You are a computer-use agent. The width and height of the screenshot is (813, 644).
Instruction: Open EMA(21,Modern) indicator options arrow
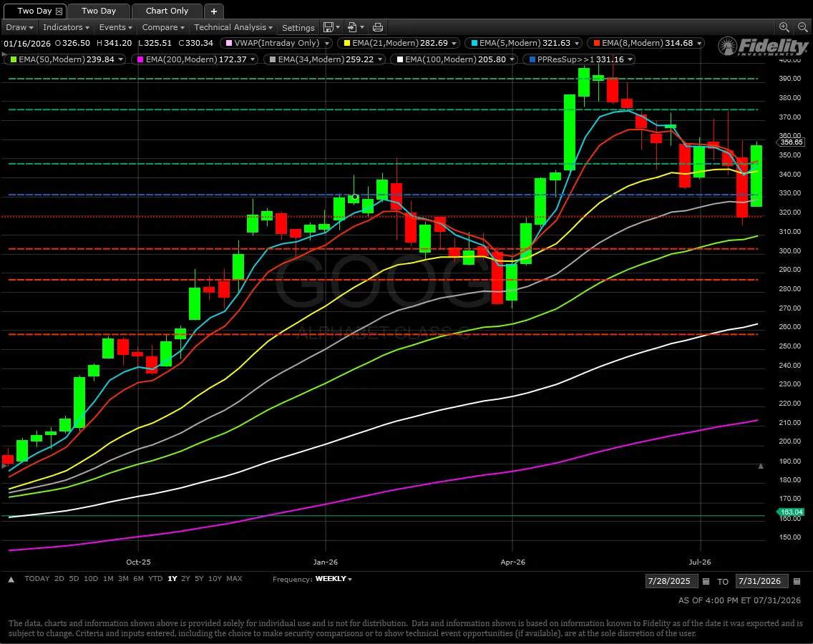click(x=454, y=44)
